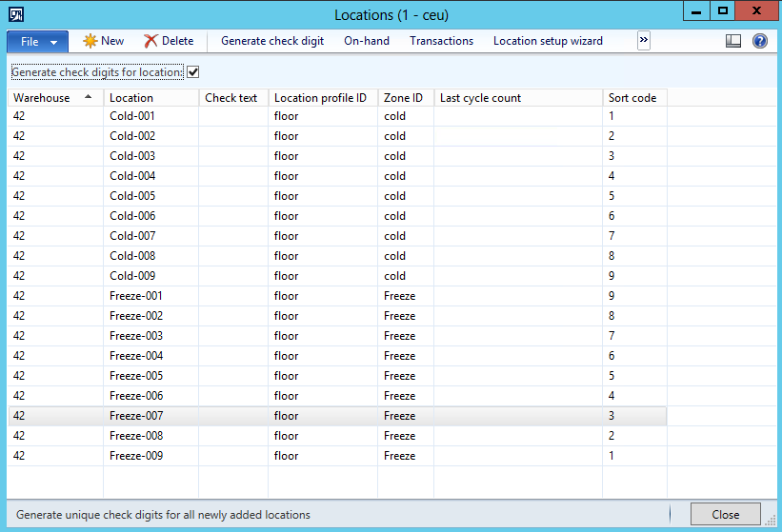782x532 pixels.
Task: Toggle Generate check digits for location checkbox
Action: point(193,72)
